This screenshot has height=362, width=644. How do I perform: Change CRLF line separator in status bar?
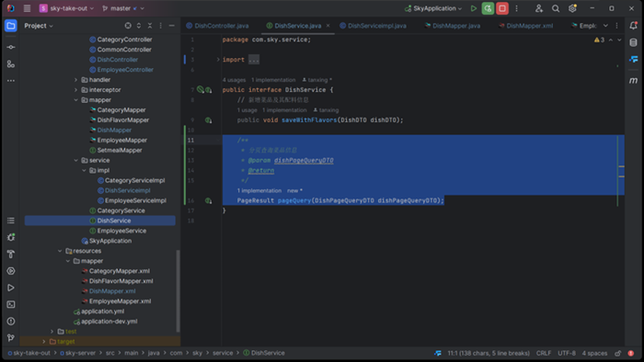coord(544,354)
